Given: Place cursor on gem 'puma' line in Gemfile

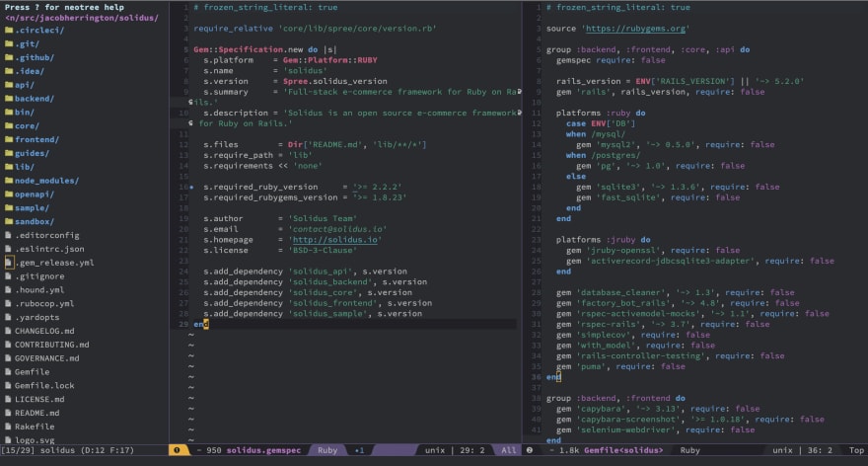Looking at the screenshot, I should point(620,367).
